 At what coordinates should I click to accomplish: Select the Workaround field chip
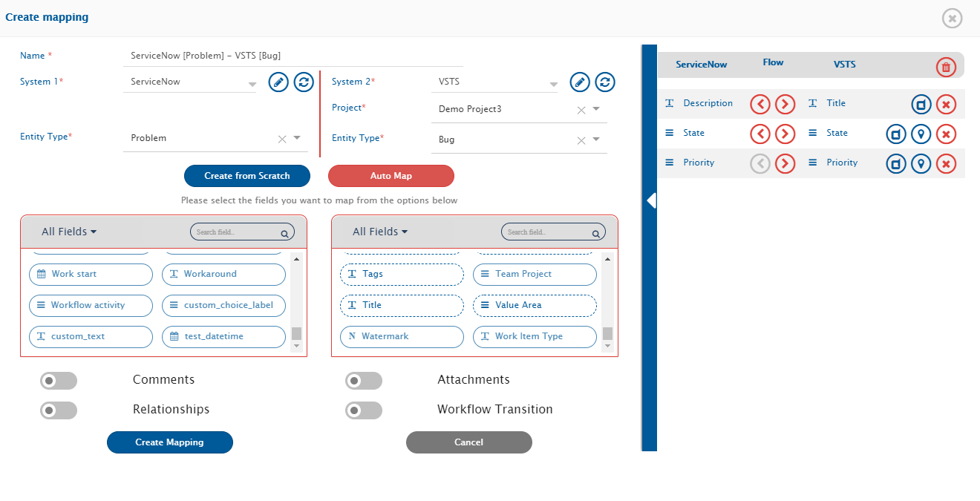pyautogui.click(x=223, y=274)
